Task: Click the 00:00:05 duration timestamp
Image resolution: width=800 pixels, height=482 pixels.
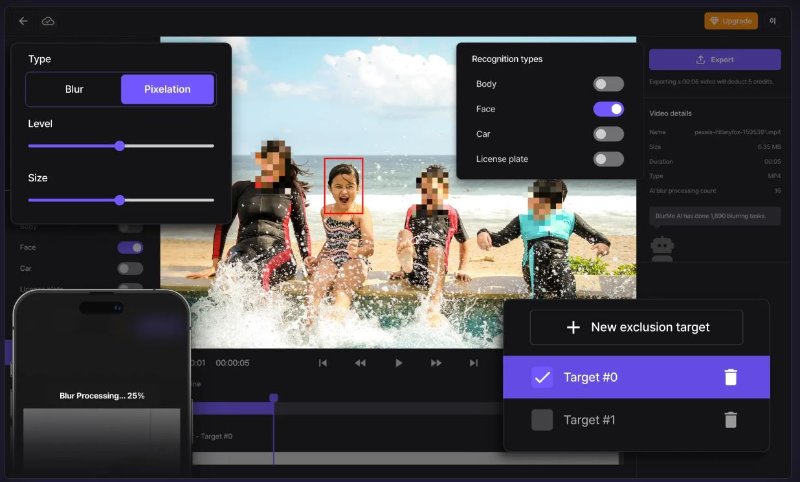Action: coord(232,363)
